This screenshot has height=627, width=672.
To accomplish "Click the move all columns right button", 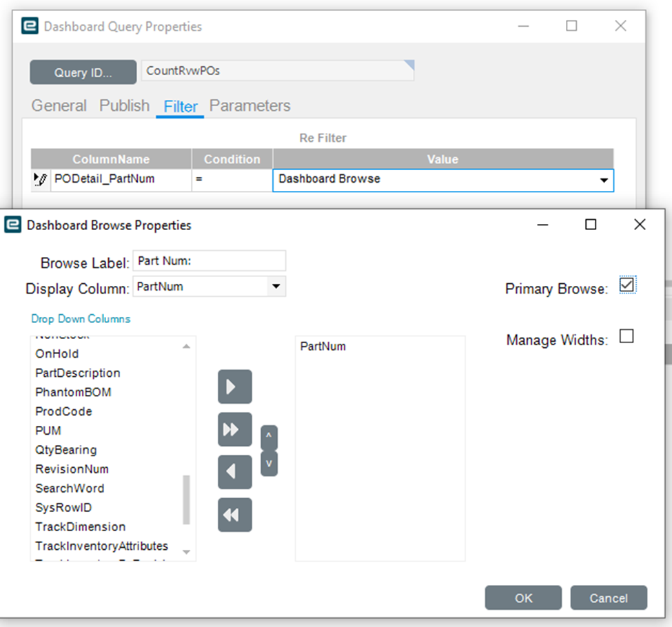I will (234, 429).
